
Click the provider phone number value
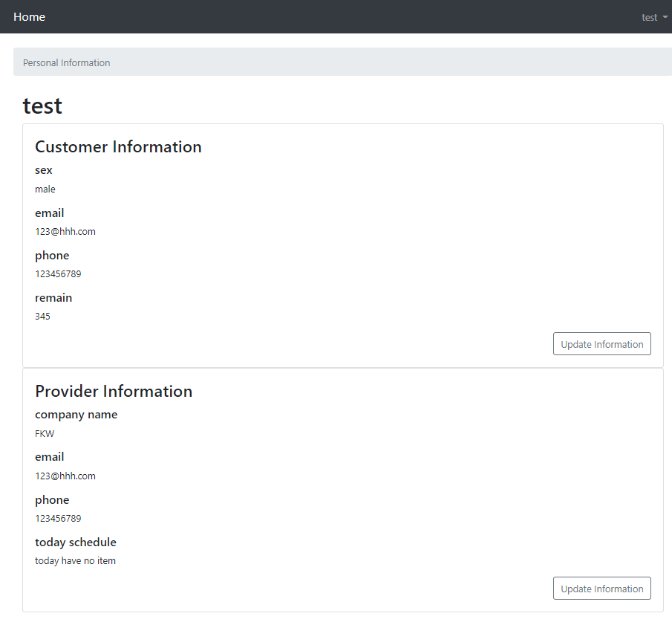point(58,519)
